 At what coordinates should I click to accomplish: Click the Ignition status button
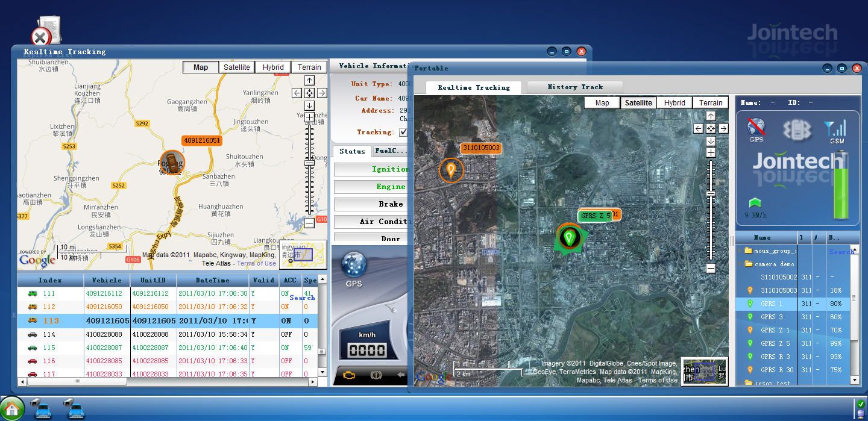point(371,169)
